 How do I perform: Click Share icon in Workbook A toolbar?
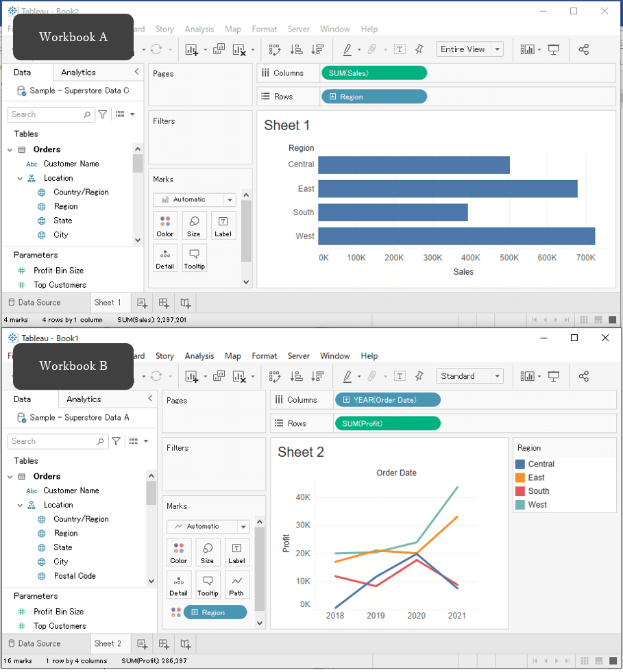[583, 49]
